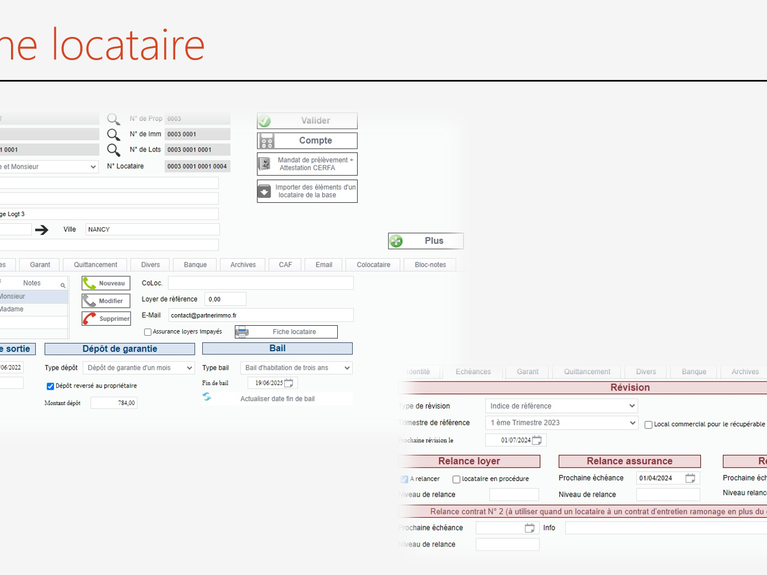Viewport: 767px width, 575px height.
Task: Open the Trimestre de référence dropdown
Action: [x=562, y=423]
